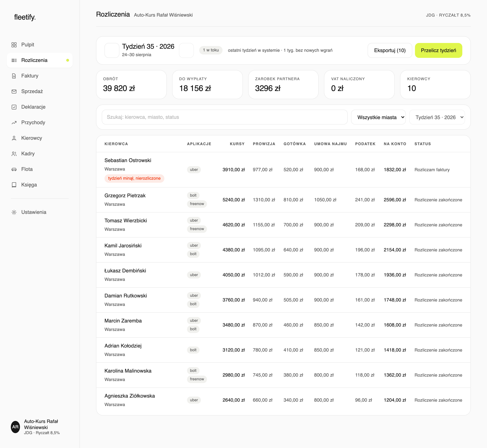Click the Kierowcy person icon
Viewport: 487px width, 448px height.
pos(14,138)
